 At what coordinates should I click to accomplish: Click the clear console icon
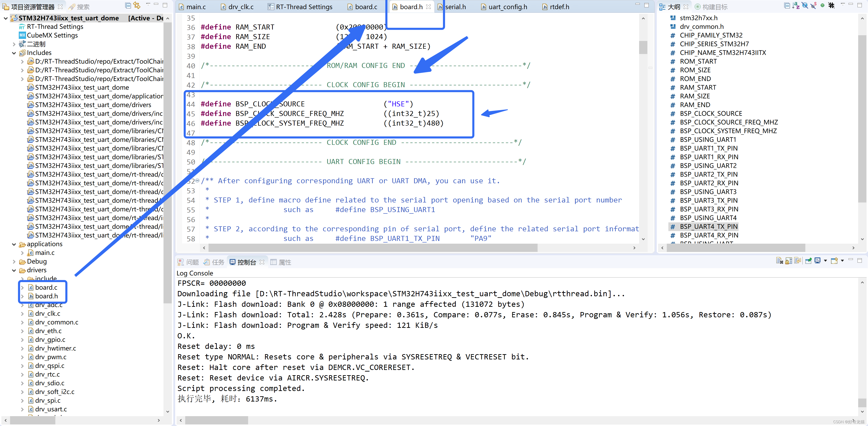coord(779,261)
